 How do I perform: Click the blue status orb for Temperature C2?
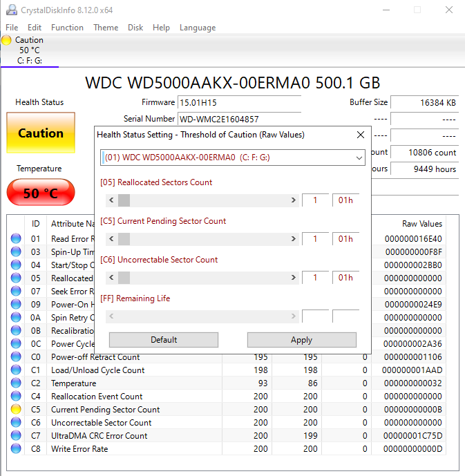tap(16, 383)
